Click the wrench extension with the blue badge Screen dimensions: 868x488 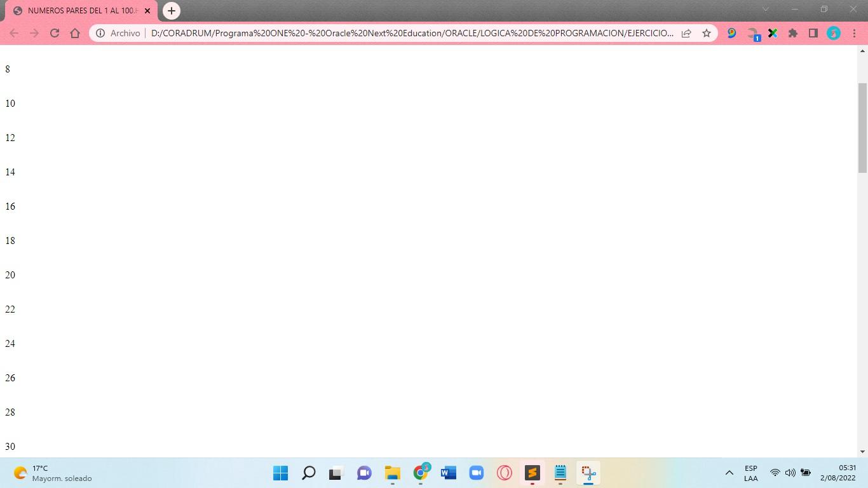(752, 33)
